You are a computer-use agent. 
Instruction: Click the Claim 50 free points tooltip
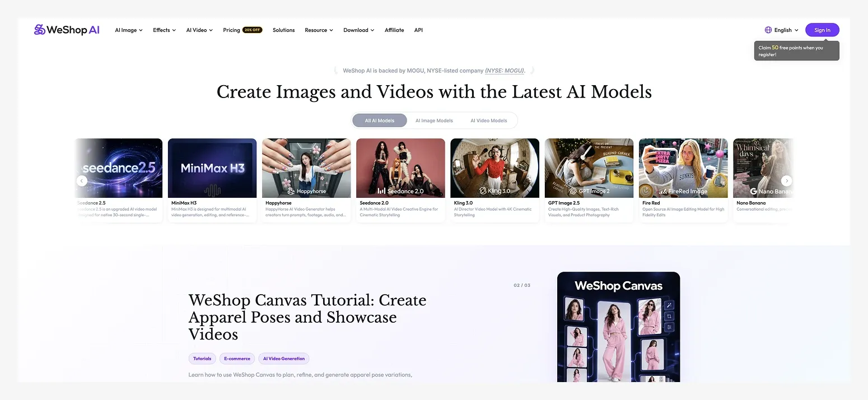796,51
